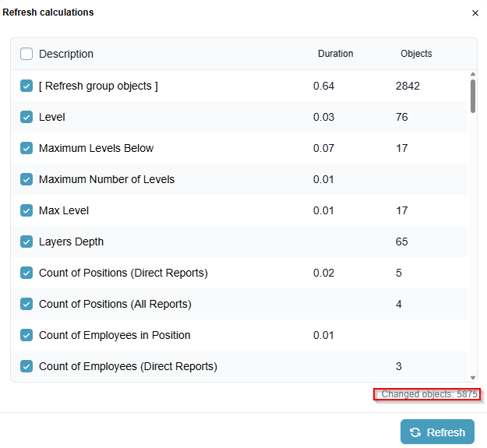Uncheck Maximum Number of Levels
This screenshot has width=487, height=448.
(26, 179)
